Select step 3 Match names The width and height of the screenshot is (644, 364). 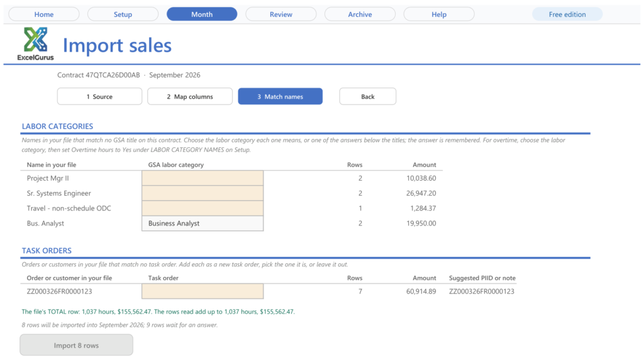[x=280, y=96]
